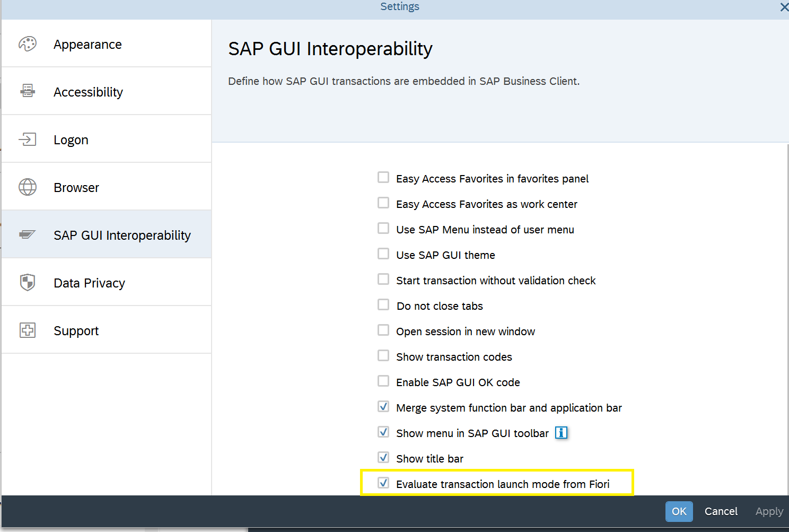Click the SAP GUI Interoperability icon

(28, 234)
